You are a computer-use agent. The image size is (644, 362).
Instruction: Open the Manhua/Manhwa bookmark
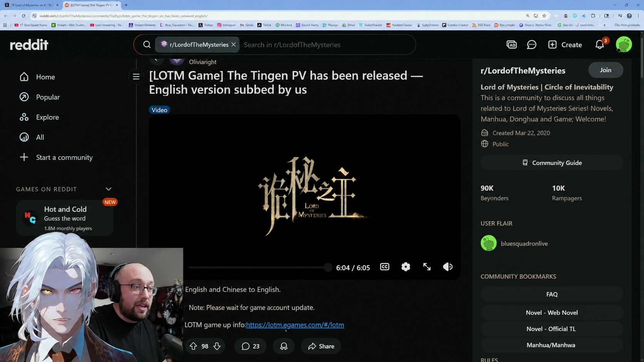tap(552, 345)
